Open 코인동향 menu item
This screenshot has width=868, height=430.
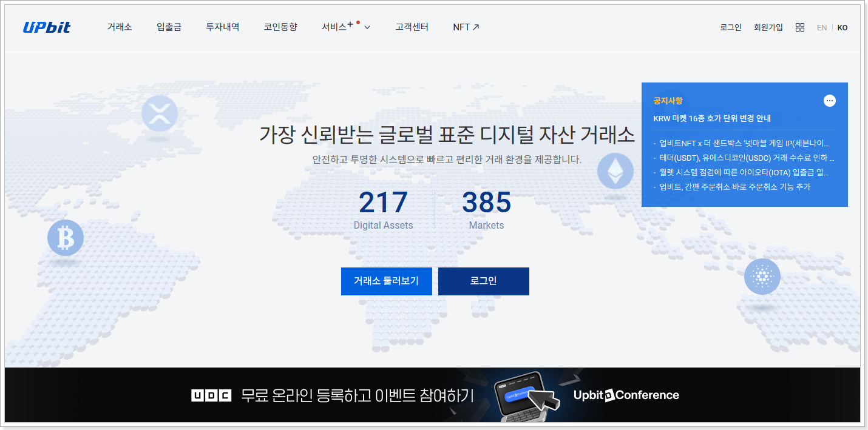point(280,27)
